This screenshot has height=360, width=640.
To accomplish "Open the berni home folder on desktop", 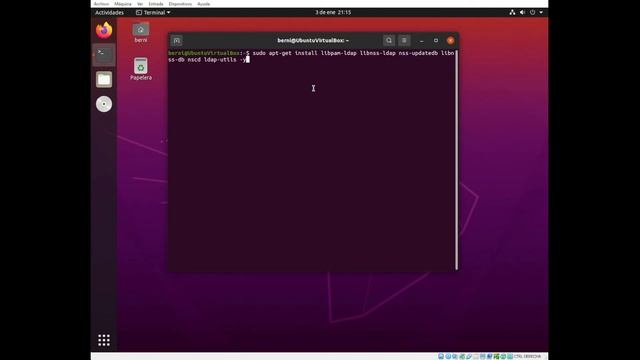I will (x=141, y=32).
